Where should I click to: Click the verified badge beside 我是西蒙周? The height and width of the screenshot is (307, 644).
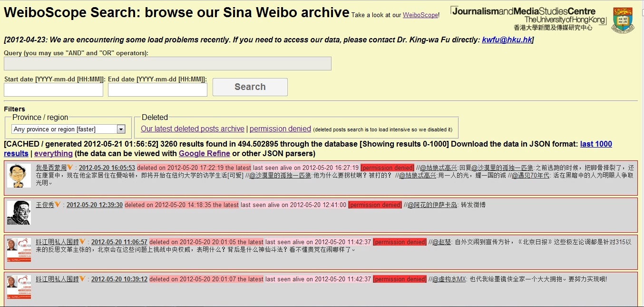pyautogui.click(x=70, y=168)
